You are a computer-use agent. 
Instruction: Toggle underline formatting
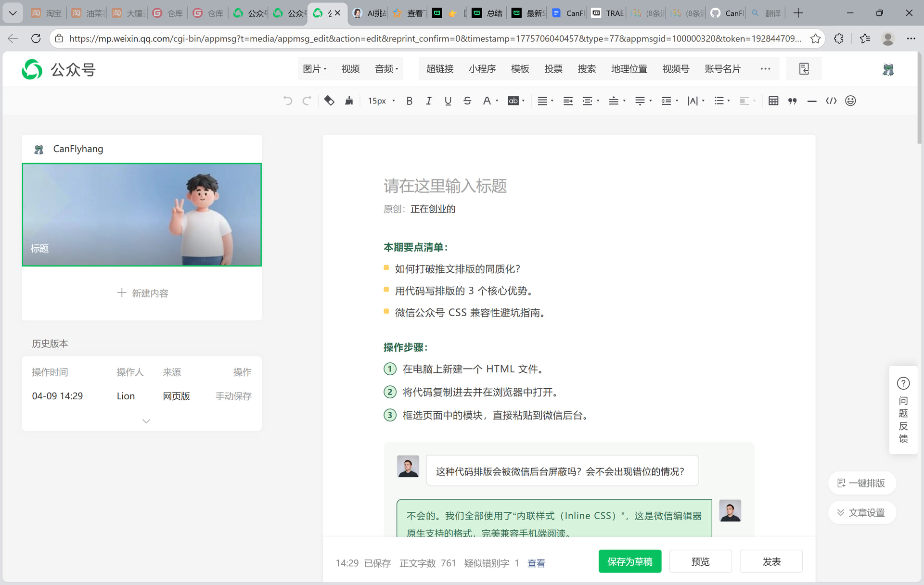448,101
